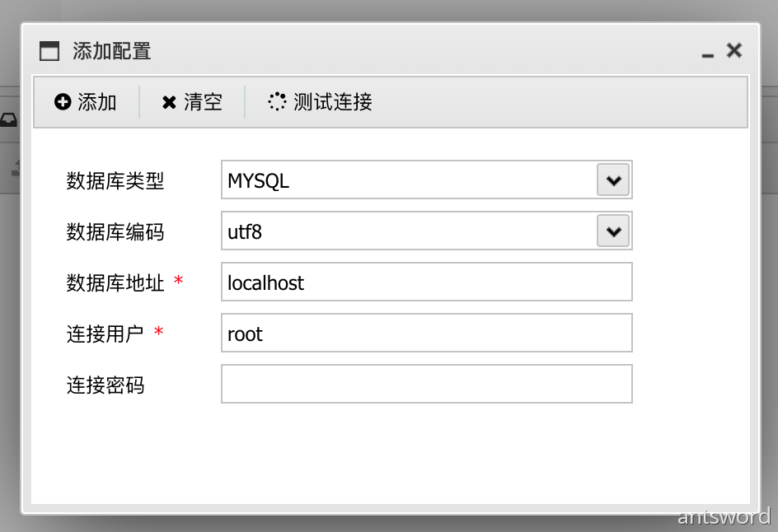This screenshot has width=778, height=532.
Task: Close the 添加配置 dialog
Action: 733,50
